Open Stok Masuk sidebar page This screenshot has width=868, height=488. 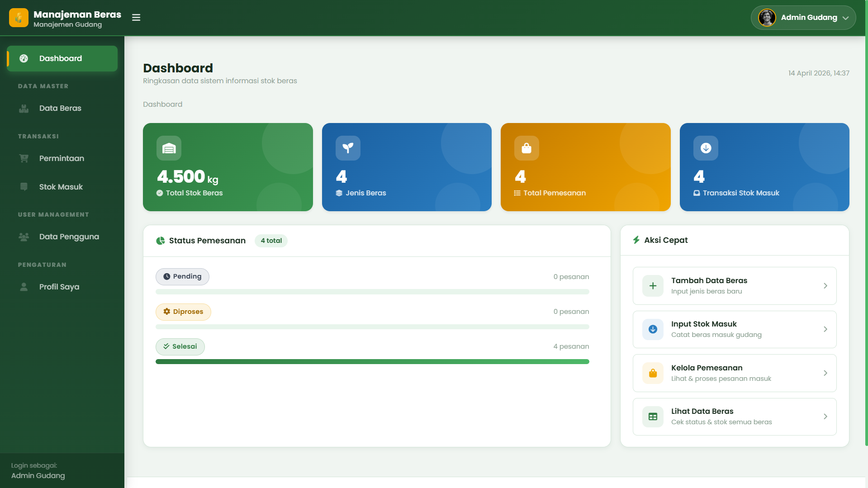(61, 187)
